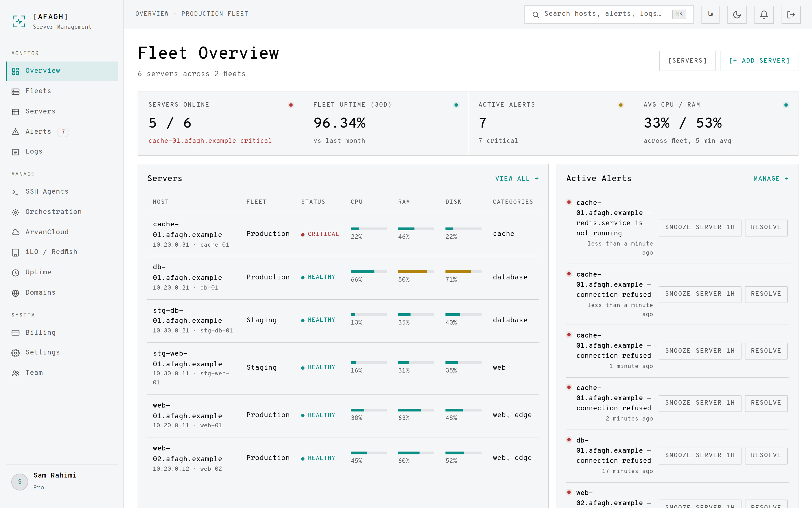Viewport: 812px width, 508px height.
Task: Click the Fleets stack icon
Action: point(16,91)
